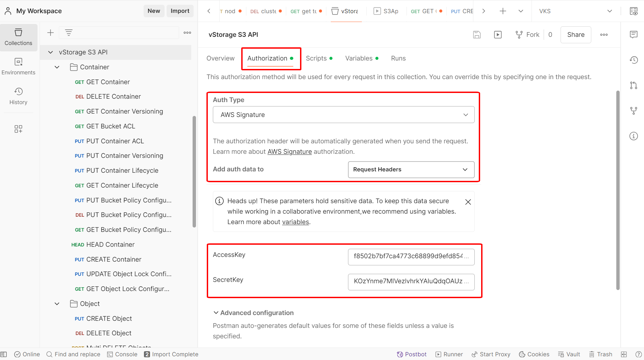644x360 pixels.
Task: Open the Auth Type dropdown
Action: 344,115
